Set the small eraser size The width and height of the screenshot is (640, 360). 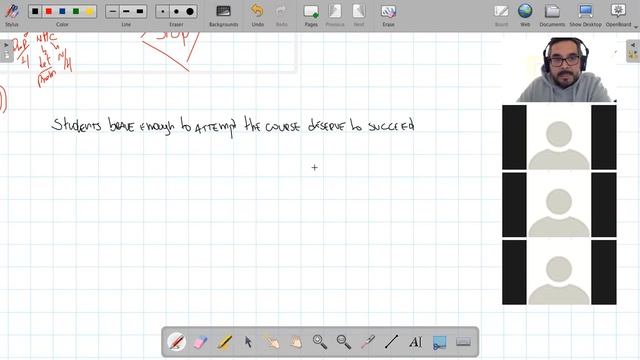[x=162, y=11]
